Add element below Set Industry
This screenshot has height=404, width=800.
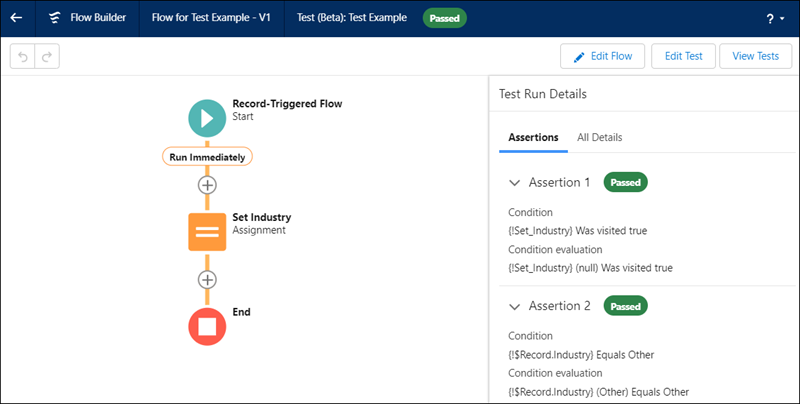[x=207, y=279]
